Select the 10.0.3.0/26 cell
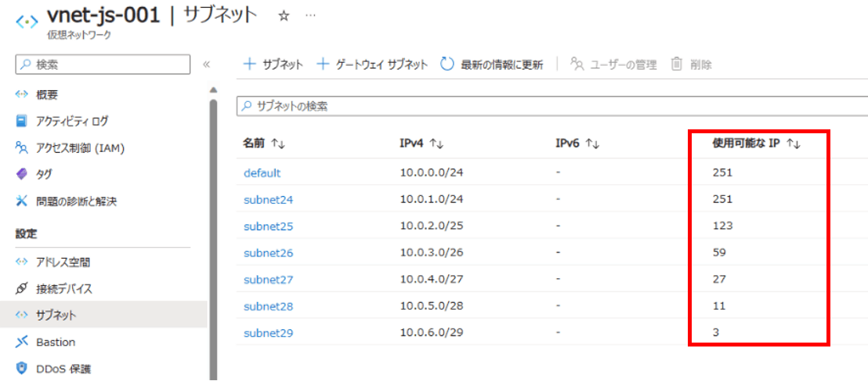The width and height of the screenshot is (868, 381). coord(431,252)
